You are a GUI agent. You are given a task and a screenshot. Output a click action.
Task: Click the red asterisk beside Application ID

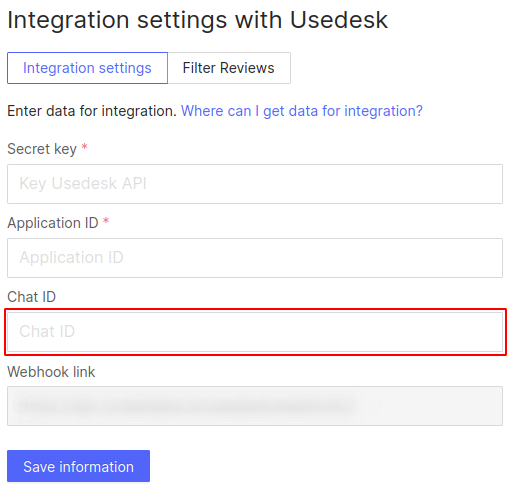tap(106, 221)
